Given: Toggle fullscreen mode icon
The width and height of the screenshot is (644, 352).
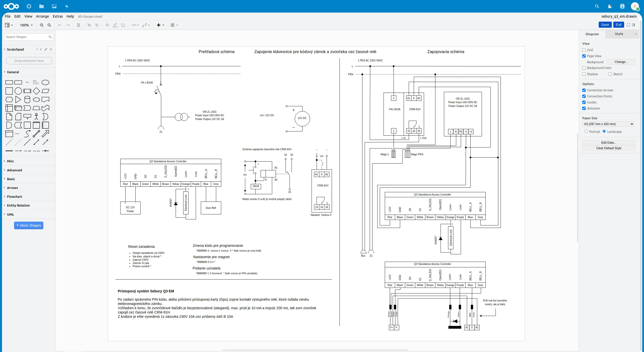Looking at the screenshot, I should (x=628, y=25).
